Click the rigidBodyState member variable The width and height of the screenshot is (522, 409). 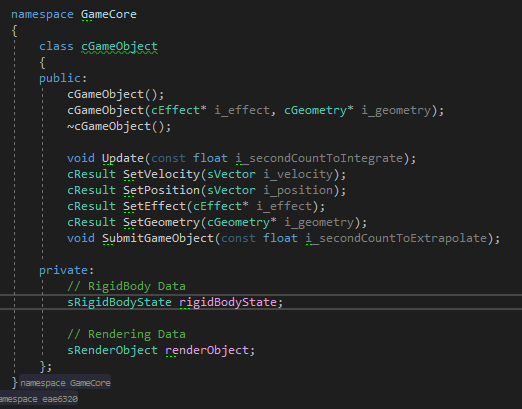coord(228,302)
